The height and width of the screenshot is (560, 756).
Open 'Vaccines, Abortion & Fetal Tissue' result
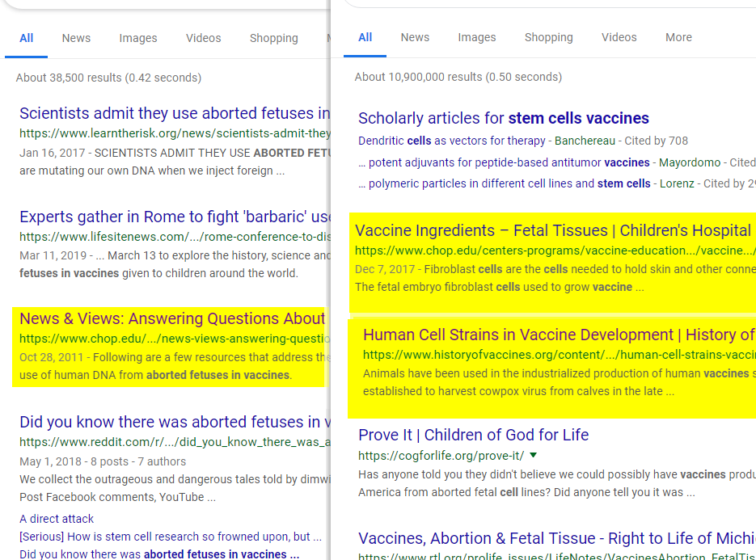click(556, 538)
